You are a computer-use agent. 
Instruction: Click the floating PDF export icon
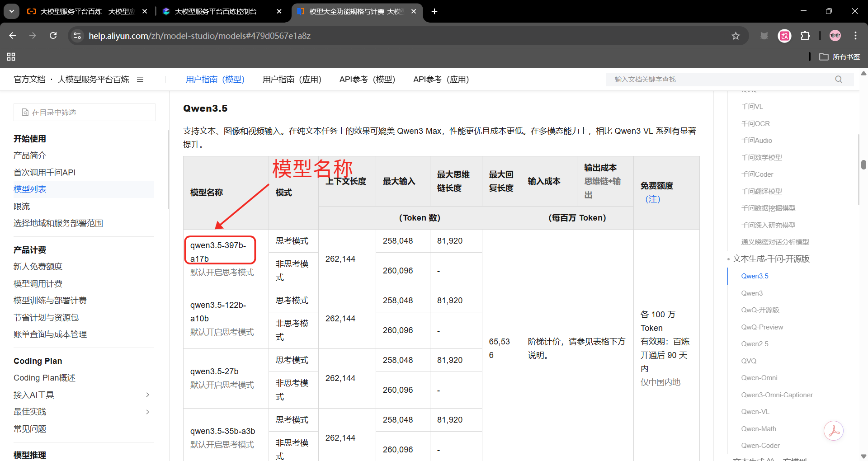[833, 431]
